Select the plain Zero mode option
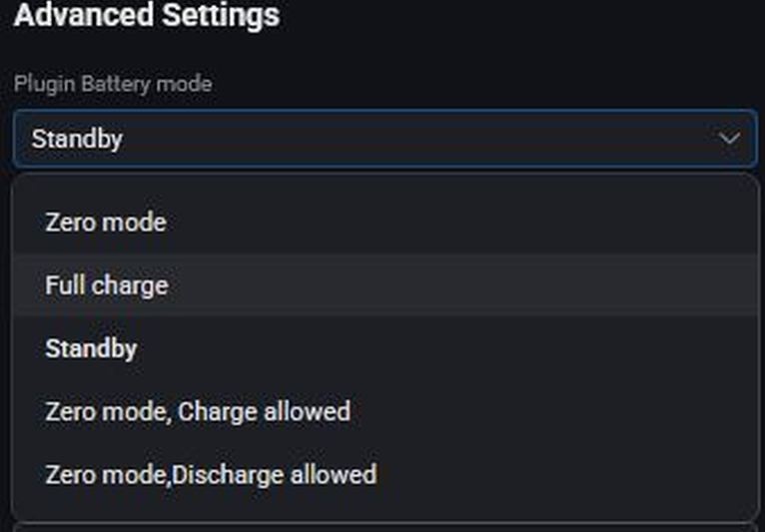765x532 pixels. point(106,222)
